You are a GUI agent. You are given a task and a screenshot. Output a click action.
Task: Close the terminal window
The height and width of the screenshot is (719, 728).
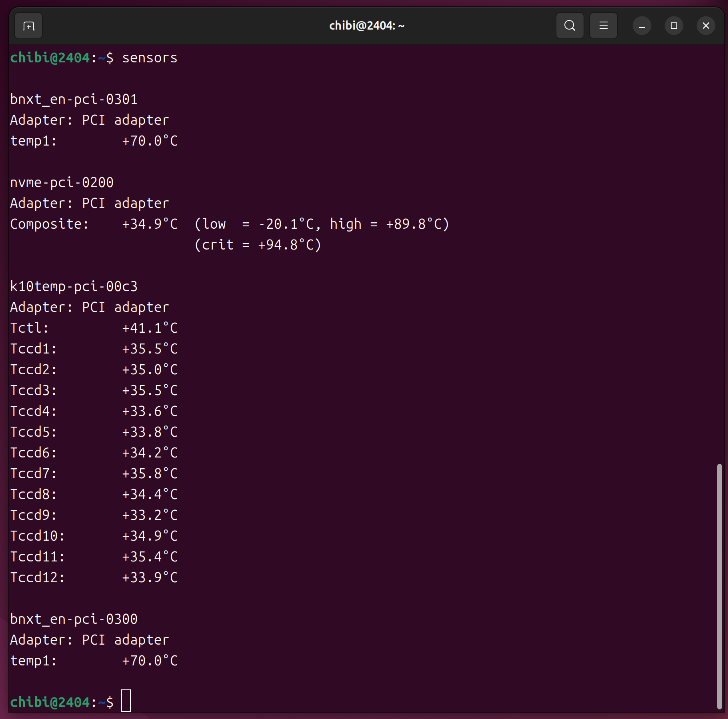[706, 26]
